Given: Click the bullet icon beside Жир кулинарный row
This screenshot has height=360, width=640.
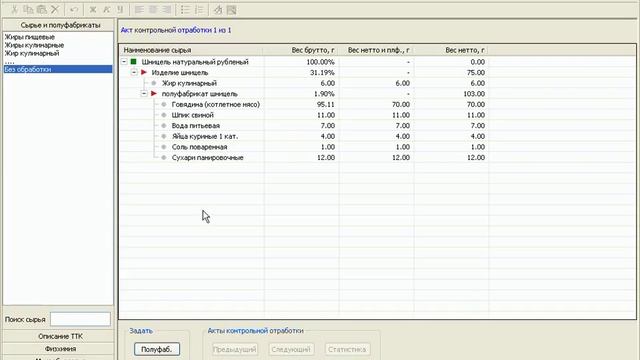Looking at the screenshot, I should click(154, 83).
